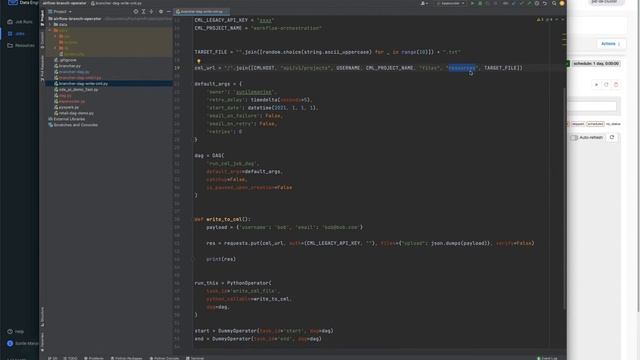Click the 'skipped' status badge
This screenshot has width=640, height=360.
pyautogui.click(x=578, y=124)
